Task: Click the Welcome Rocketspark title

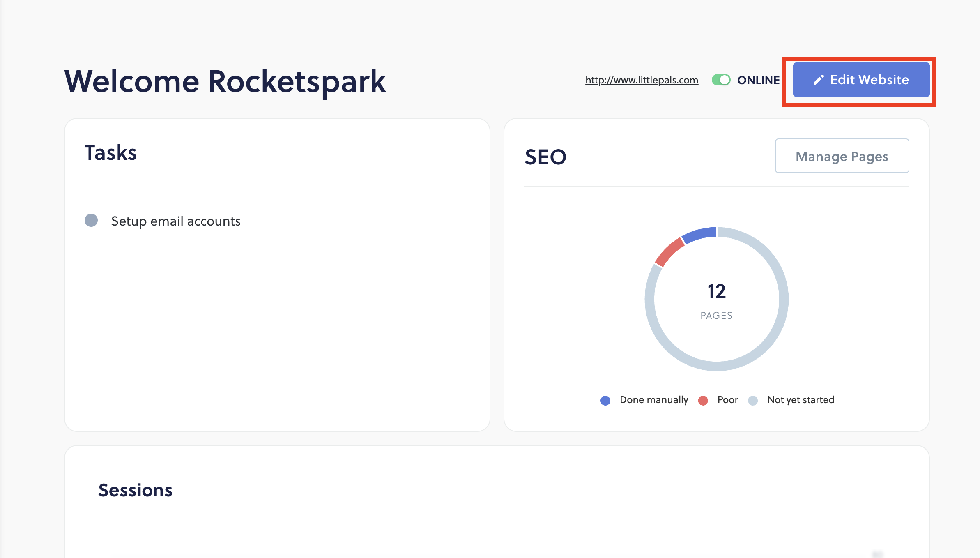Action: (225, 81)
